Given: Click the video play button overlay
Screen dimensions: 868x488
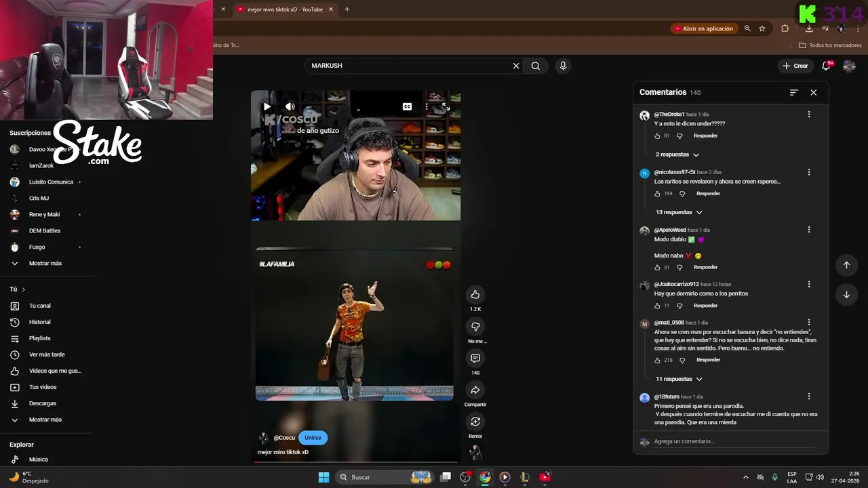Looking at the screenshot, I should [x=267, y=106].
